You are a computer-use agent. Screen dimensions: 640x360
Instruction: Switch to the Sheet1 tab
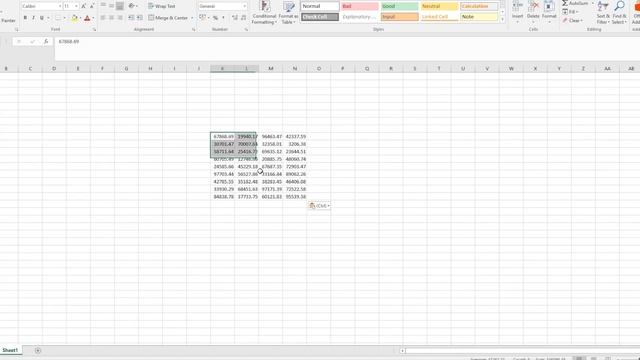[10, 350]
